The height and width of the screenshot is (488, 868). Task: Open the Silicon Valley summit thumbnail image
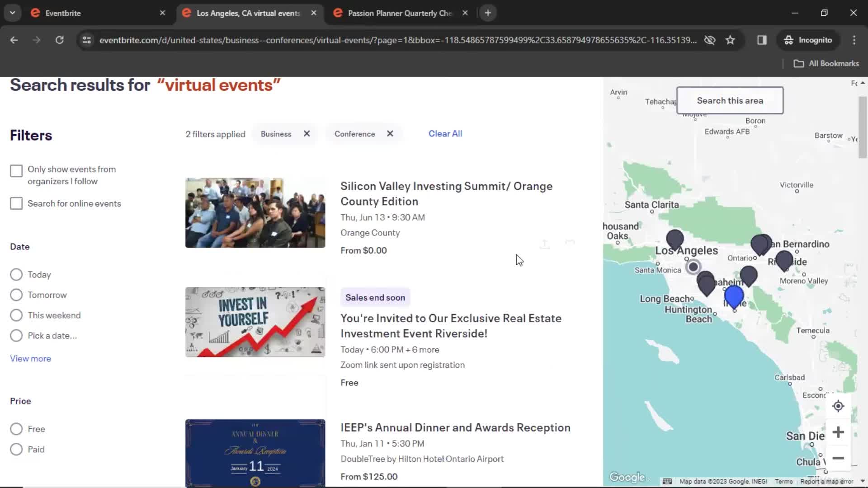pyautogui.click(x=255, y=213)
